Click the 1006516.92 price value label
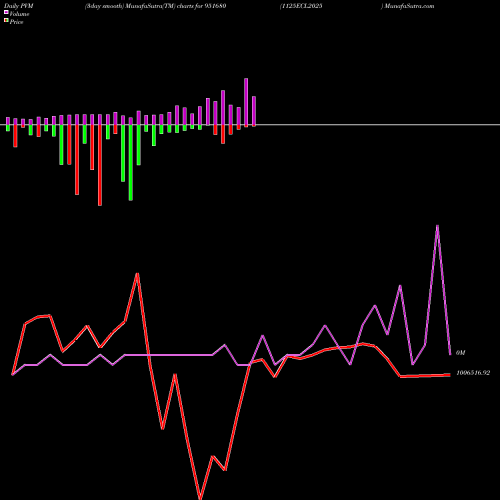The height and width of the screenshot is (500, 500). [473, 373]
